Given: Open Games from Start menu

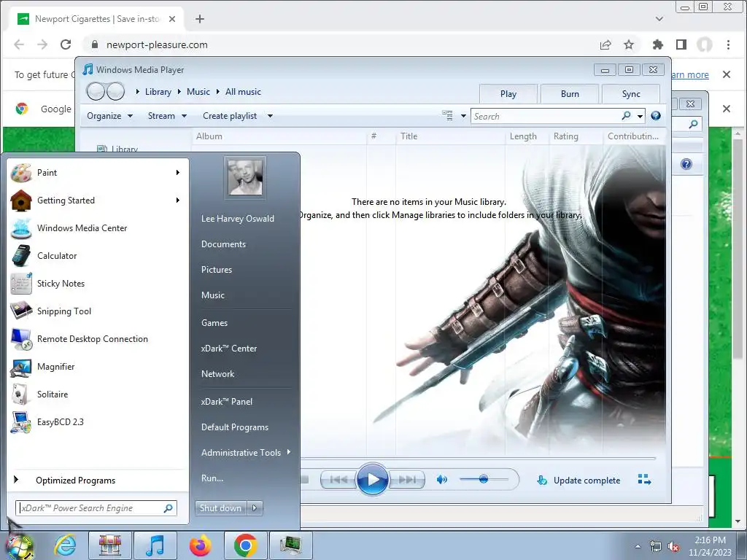Looking at the screenshot, I should pyautogui.click(x=214, y=323).
